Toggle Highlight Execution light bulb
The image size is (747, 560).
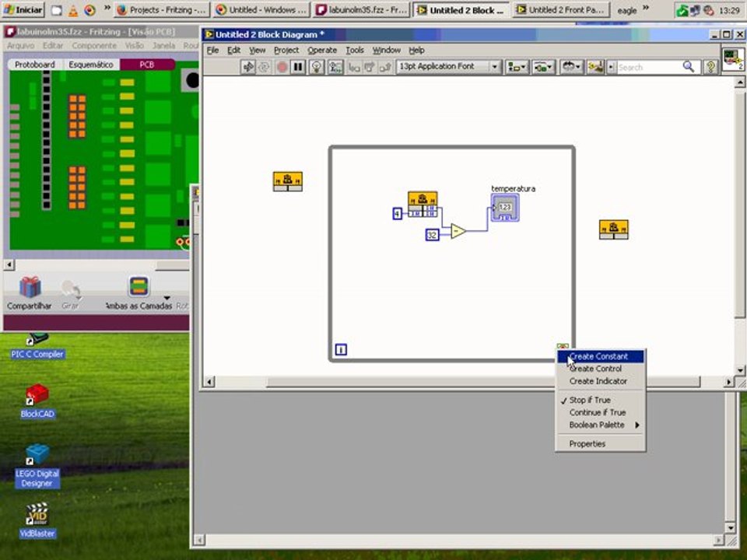pyautogui.click(x=317, y=67)
